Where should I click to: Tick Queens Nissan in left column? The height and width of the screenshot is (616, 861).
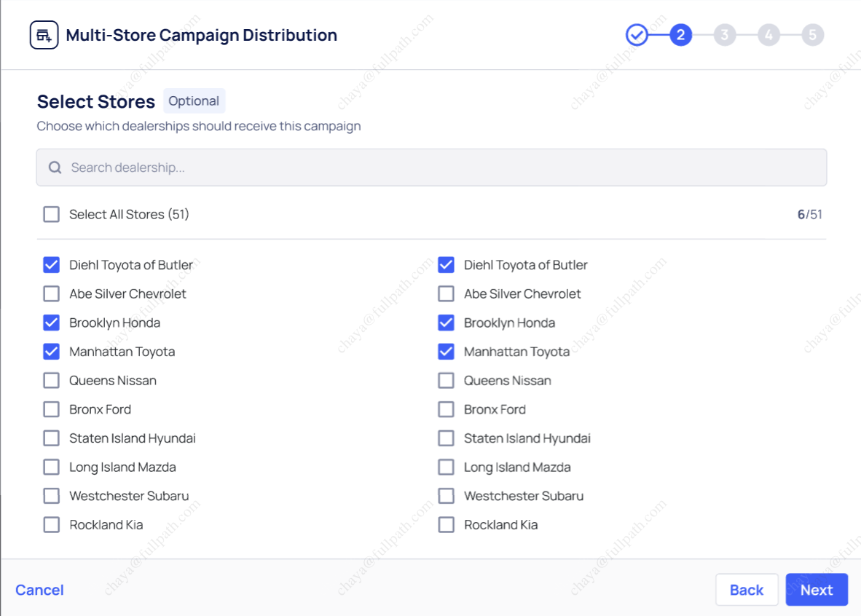click(51, 381)
